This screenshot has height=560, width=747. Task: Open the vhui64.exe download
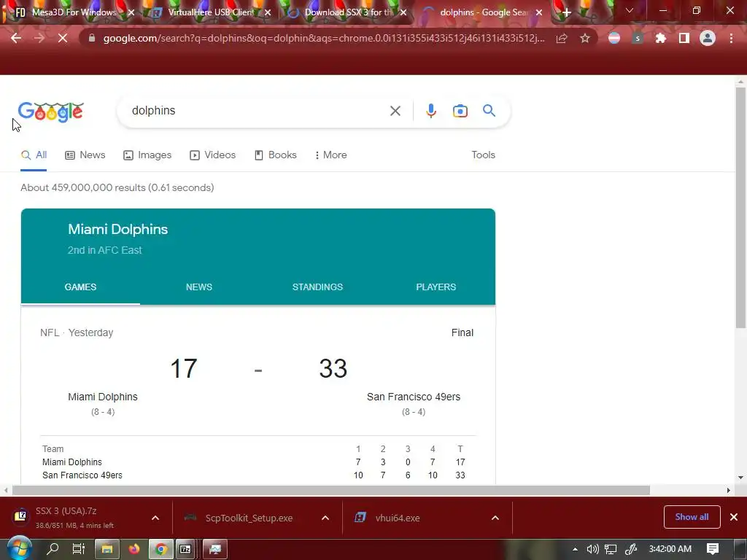click(x=398, y=518)
